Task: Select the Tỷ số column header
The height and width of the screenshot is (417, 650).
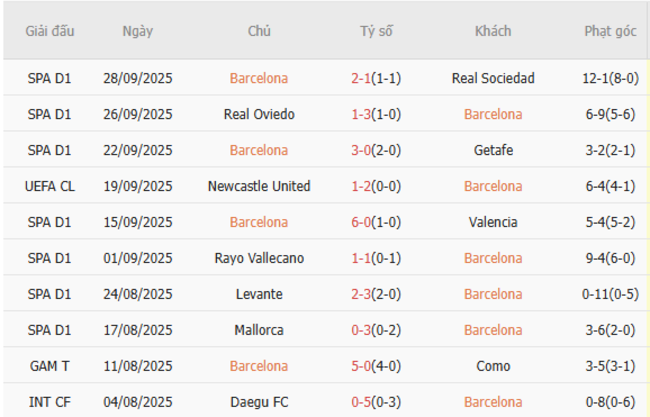Action: pos(376,31)
